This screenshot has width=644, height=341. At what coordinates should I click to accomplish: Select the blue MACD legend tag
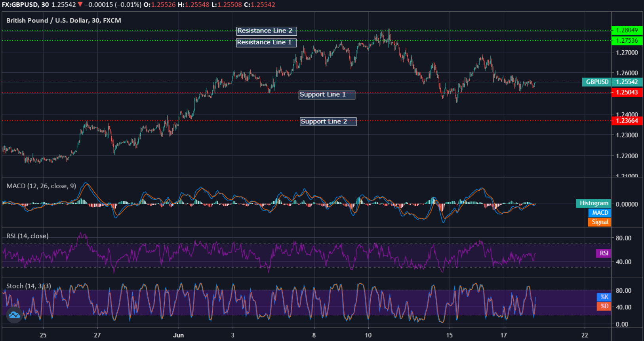(600, 213)
